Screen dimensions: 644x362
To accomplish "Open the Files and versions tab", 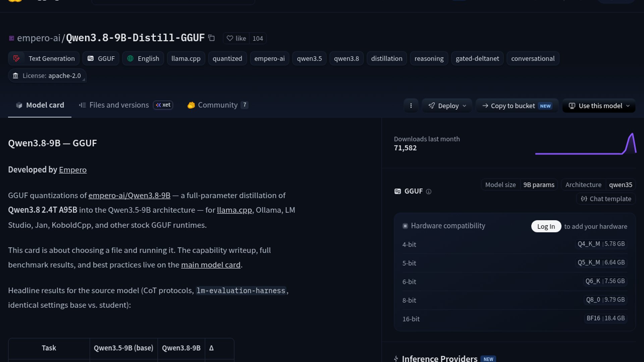I will pyautogui.click(x=126, y=105).
